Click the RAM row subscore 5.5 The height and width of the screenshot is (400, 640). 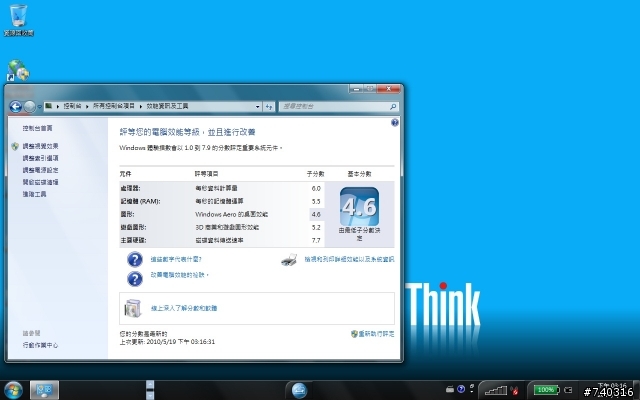tap(316, 201)
